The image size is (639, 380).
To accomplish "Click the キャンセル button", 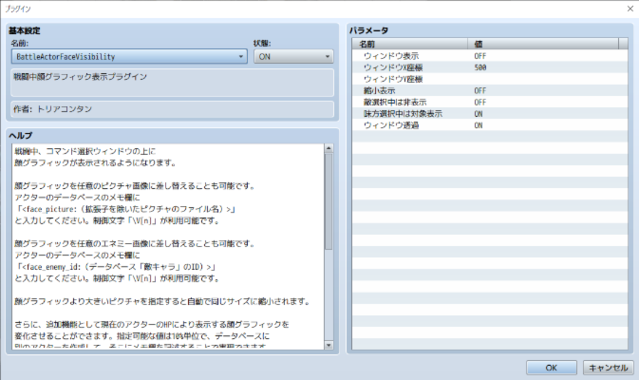I will pyautogui.click(x=608, y=368).
